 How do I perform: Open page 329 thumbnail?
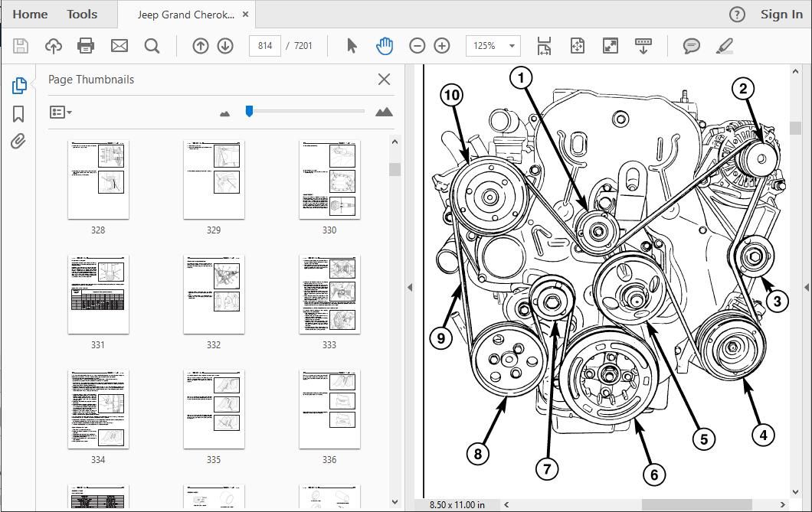[x=214, y=179]
